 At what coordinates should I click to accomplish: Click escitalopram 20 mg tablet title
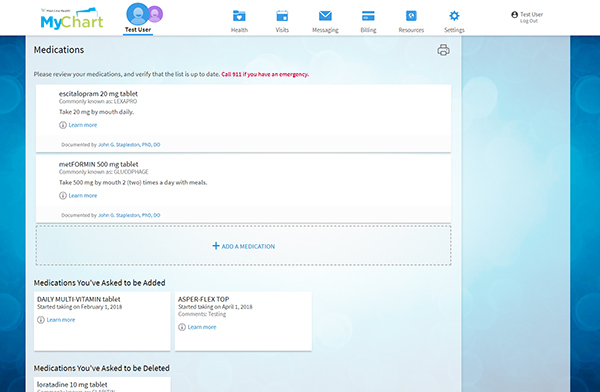[x=98, y=94]
